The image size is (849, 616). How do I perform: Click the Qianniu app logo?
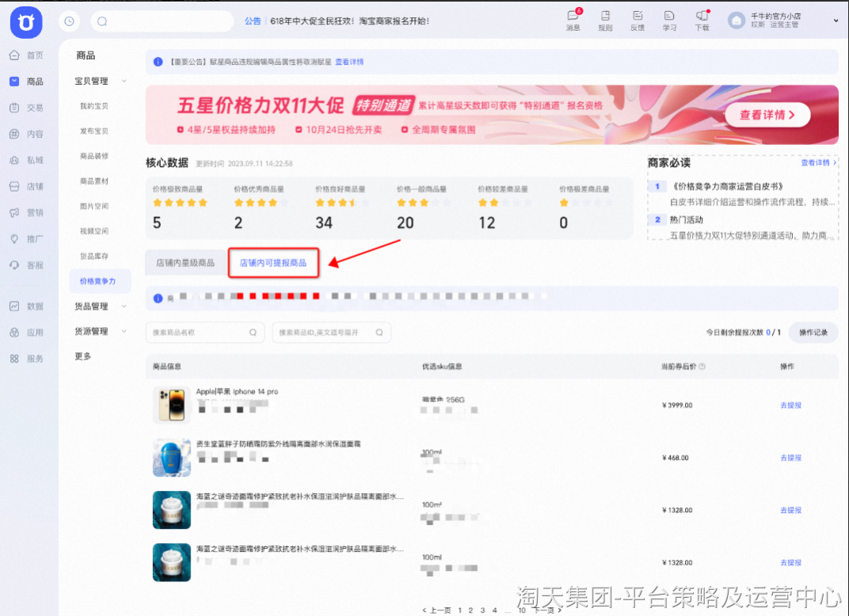point(26,22)
